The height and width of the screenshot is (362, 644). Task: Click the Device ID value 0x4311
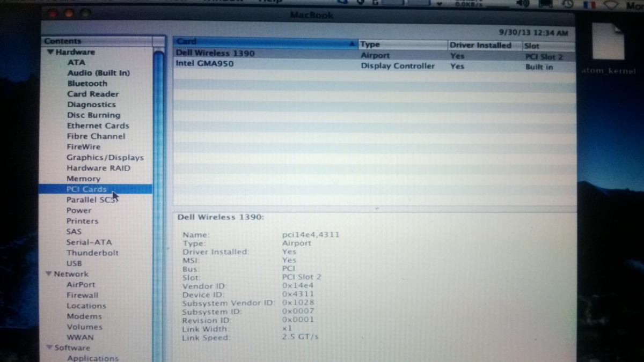(x=298, y=294)
